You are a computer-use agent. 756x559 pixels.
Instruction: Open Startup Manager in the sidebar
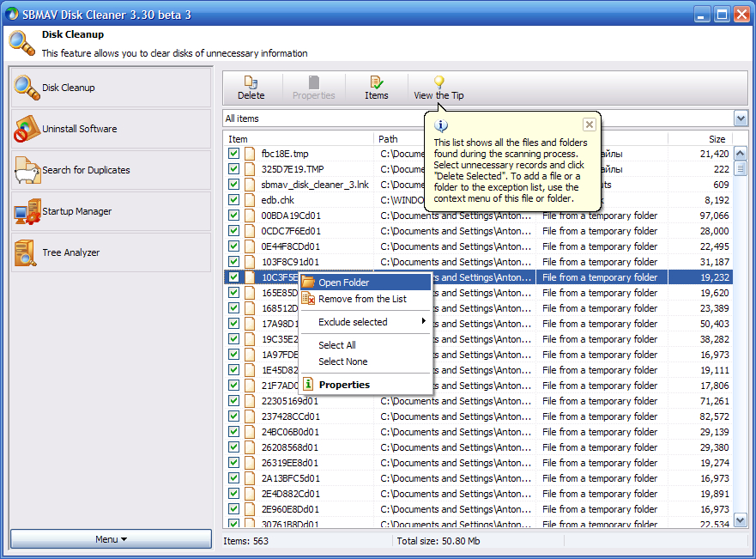111,211
